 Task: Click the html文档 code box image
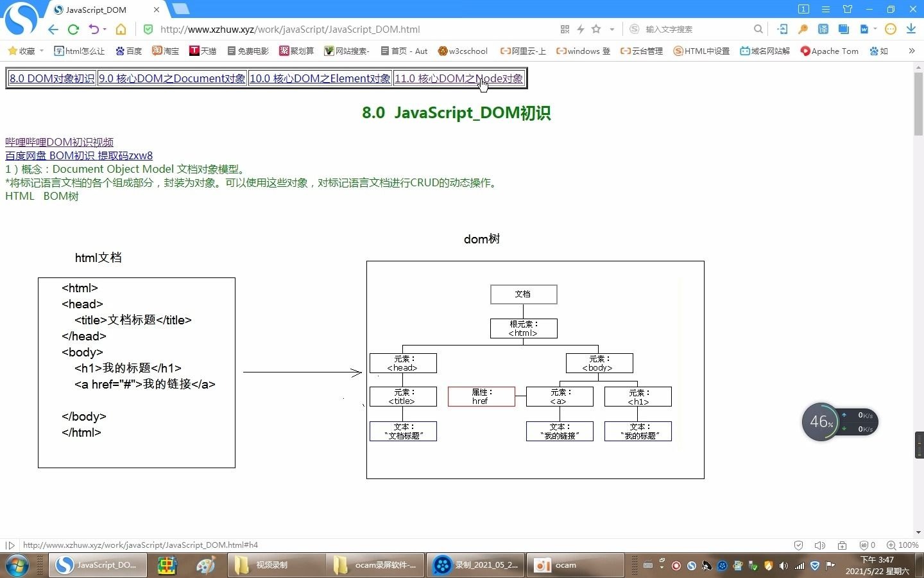tap(137, 372)
